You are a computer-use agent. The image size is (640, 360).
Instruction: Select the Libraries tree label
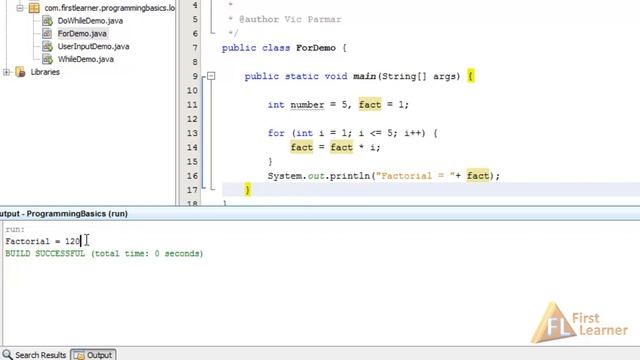[x=45, y=72]
